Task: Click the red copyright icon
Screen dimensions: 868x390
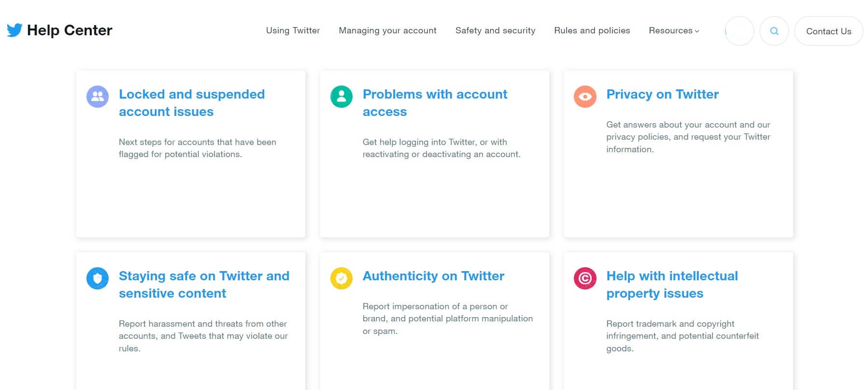Action: [x=585, y=278]
